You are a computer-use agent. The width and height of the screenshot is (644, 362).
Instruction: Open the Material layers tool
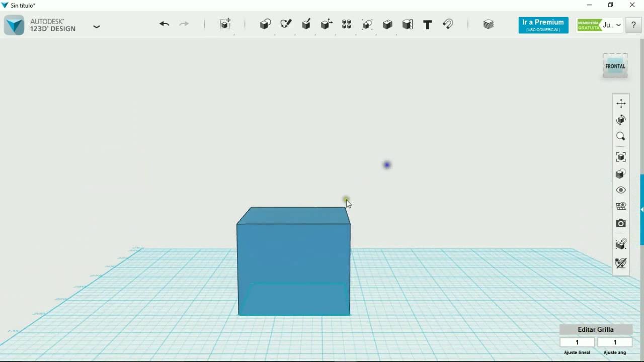(489, 24)
